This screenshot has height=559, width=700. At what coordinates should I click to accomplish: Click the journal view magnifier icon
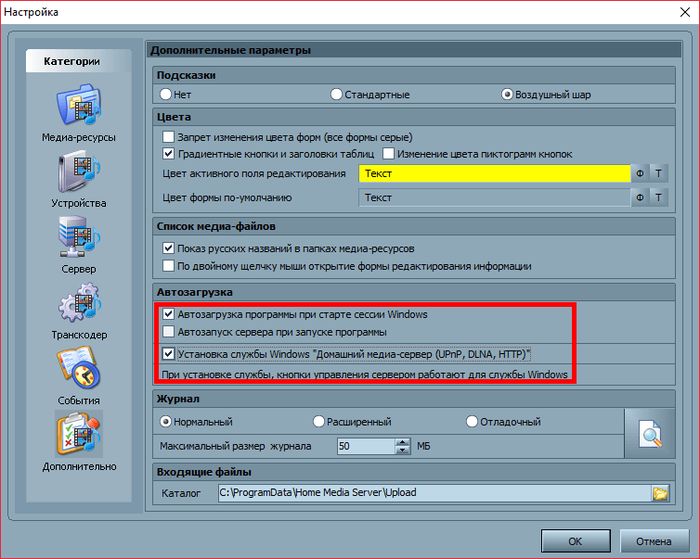(650, 433)
